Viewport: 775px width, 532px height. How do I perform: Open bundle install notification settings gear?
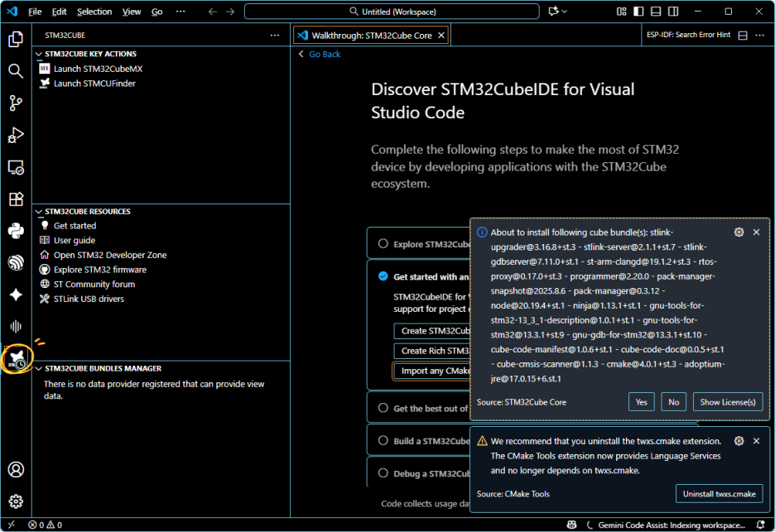739,232
